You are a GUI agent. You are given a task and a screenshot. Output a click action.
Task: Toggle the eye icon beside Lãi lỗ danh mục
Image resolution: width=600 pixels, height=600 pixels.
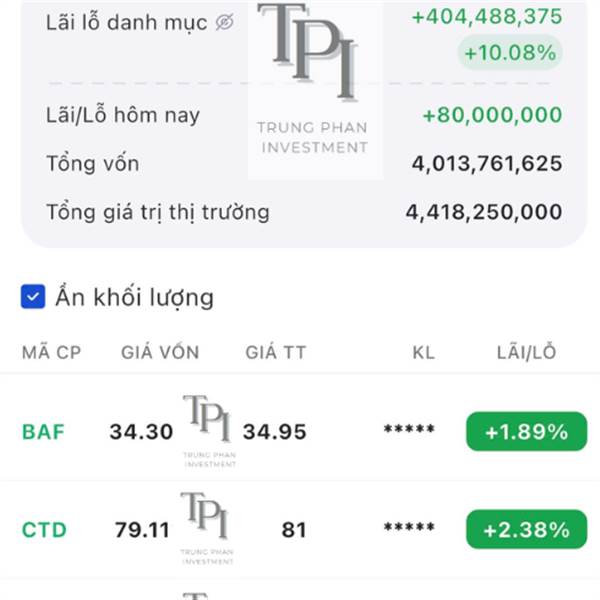pos(224,22)
